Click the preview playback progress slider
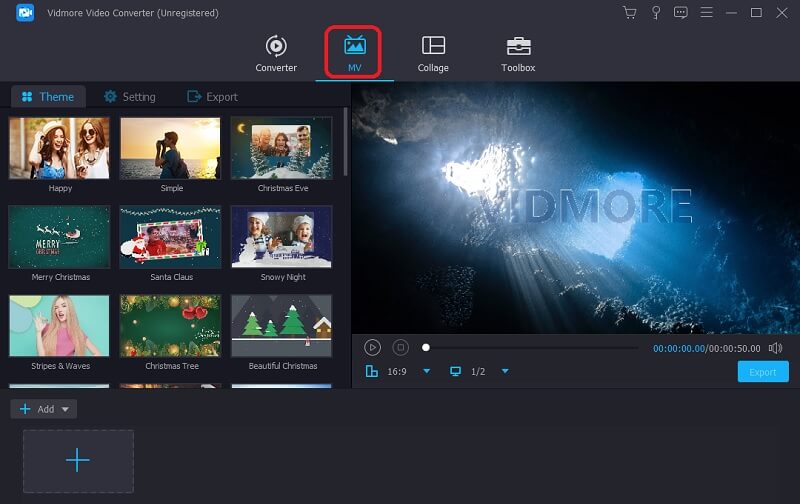The width and height of the screenshot is (800, 504). 530,348
